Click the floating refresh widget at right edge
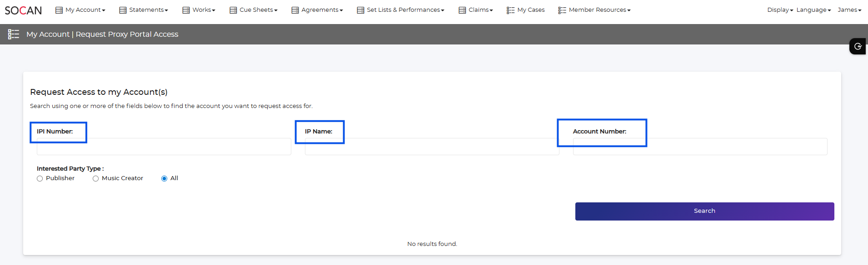 click(x=858, y=46)
